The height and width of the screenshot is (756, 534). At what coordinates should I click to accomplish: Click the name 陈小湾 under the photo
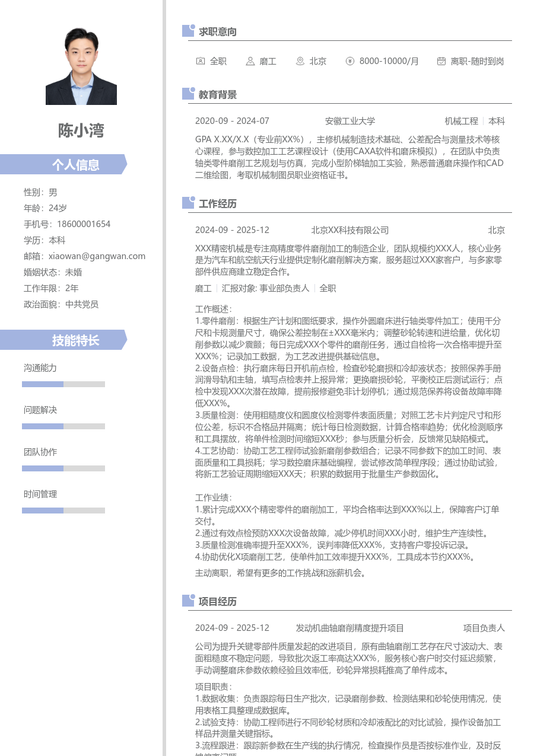[x=81, y=130]
